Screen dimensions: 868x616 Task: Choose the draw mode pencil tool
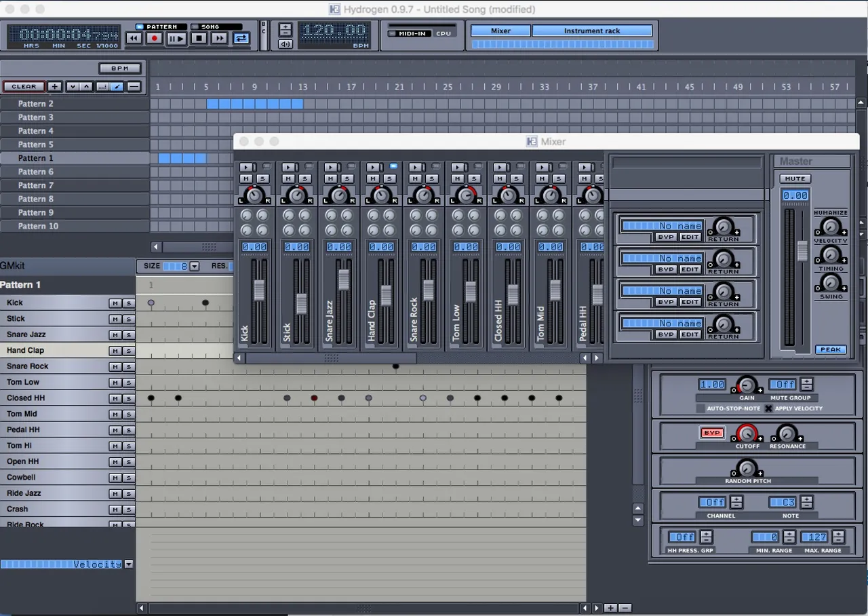click(117, 87)
